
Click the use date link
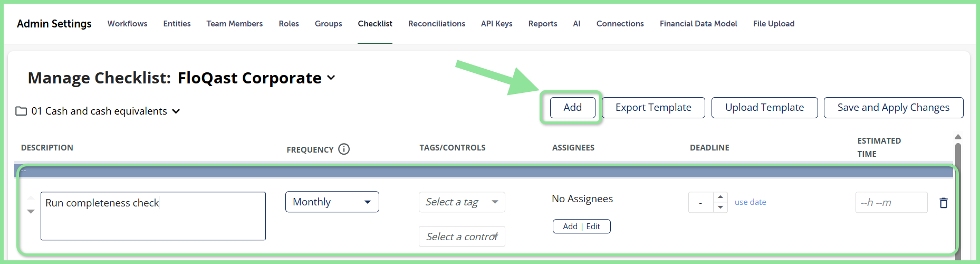pyautogui.click(x=751, y=202)
